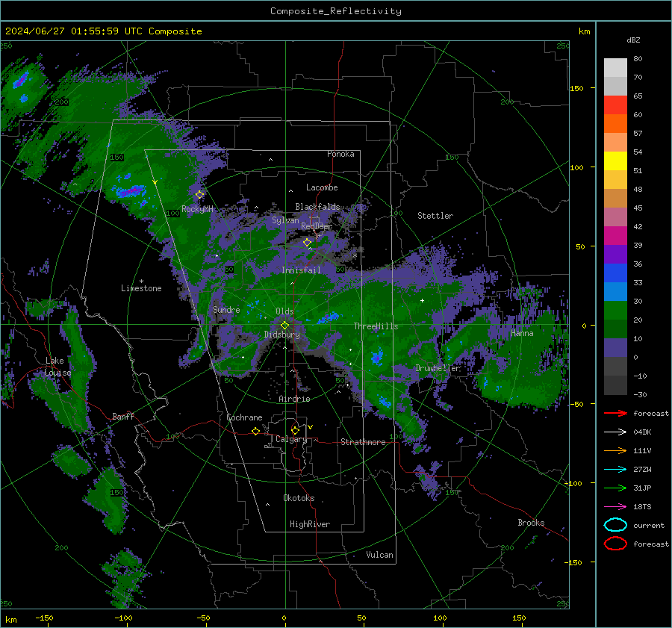Click the Hanna city label
Viewport: 672px width, 628px height.
click(522, 333)
